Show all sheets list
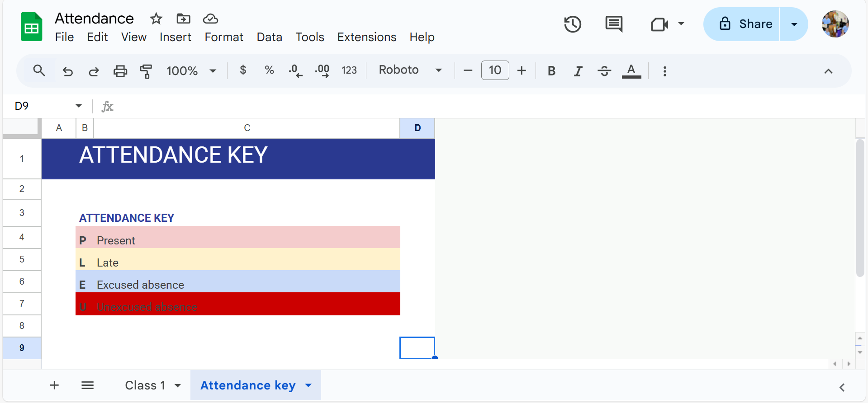868x403 pixels. click(x=87, y=385)
